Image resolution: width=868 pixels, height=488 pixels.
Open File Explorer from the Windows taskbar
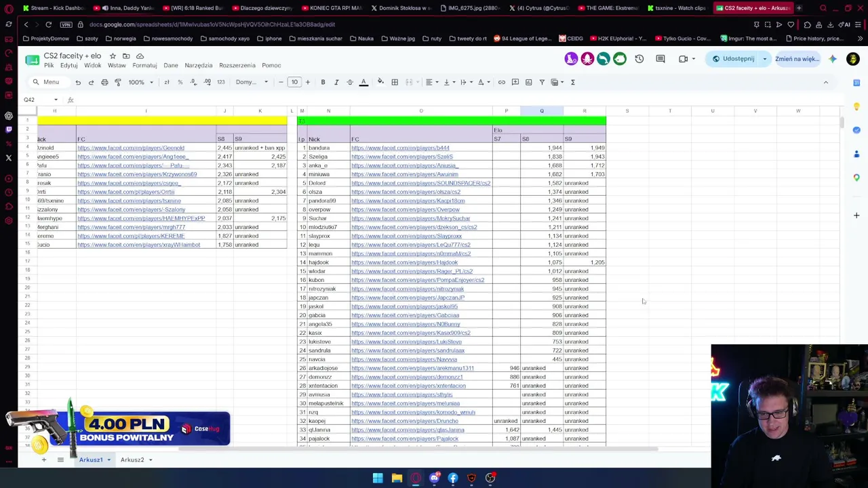tap(397, 478)
